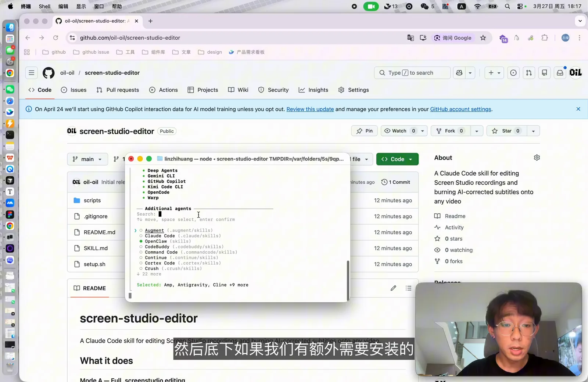Open the GitHub account settings link
This screenshot has width=588, height=382.
tap(460, 109)
